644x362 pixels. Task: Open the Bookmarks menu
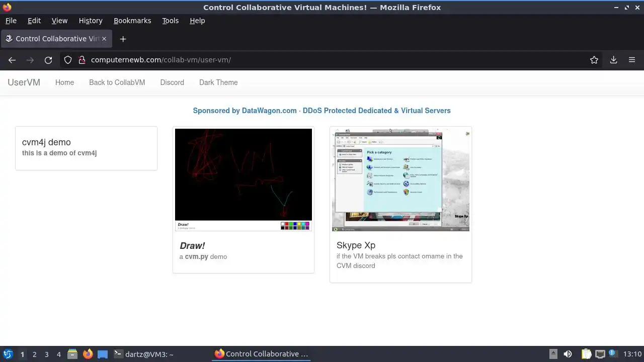pyautogui.click(x=132, y=21)
